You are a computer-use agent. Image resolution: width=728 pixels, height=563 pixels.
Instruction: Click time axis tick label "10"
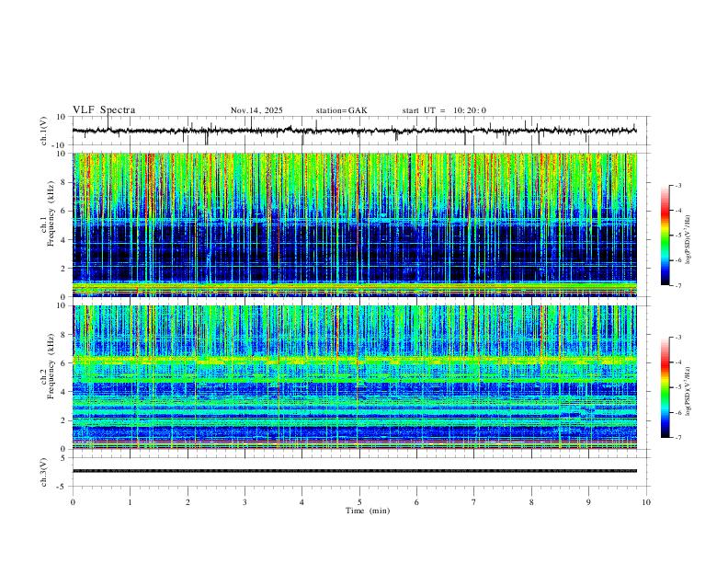(646, 502)
